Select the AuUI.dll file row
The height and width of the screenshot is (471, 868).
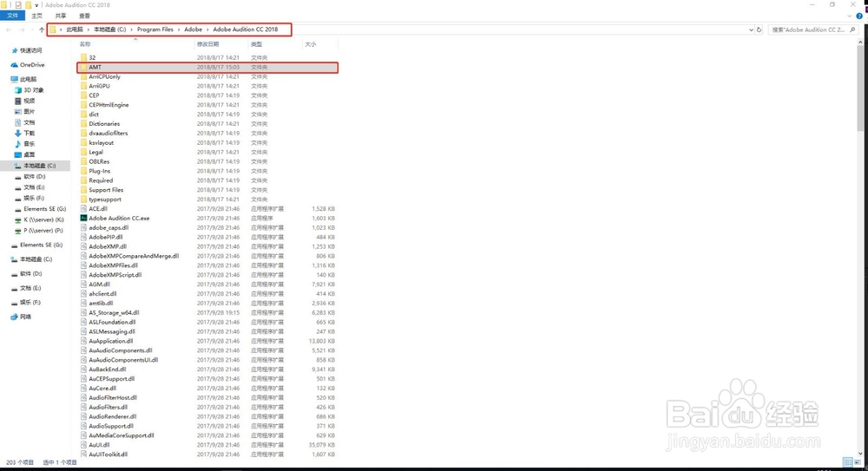point(207,445)
